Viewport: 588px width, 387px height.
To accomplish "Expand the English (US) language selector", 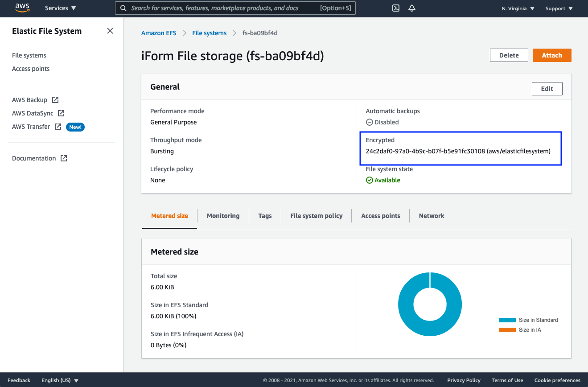I will point(60,380).
